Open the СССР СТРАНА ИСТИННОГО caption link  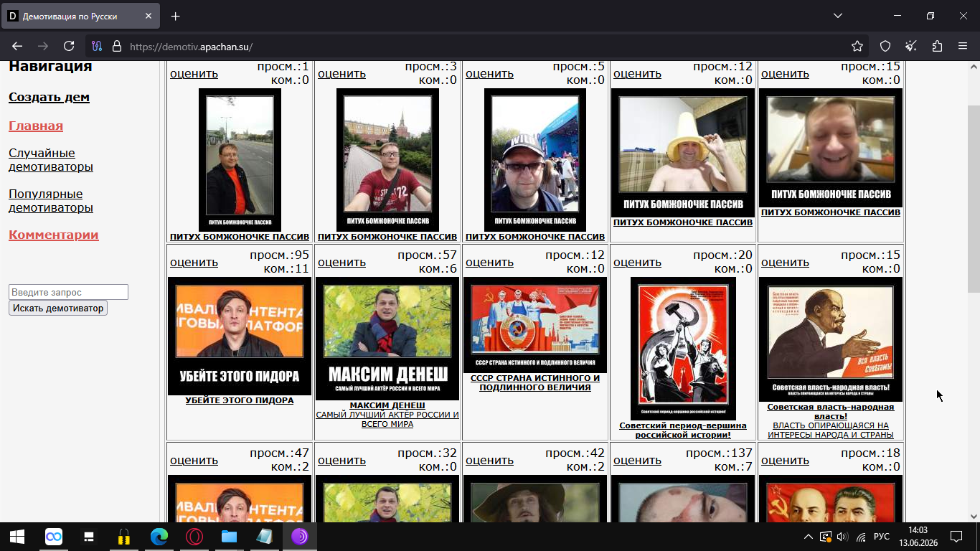(535, 382)
